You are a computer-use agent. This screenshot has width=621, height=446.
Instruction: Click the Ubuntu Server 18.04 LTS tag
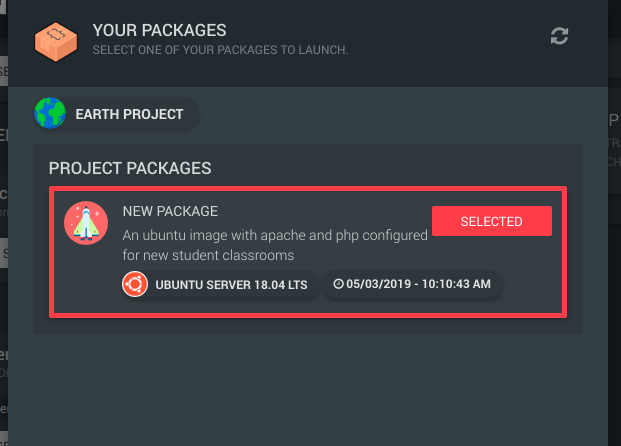coord(221,284)
